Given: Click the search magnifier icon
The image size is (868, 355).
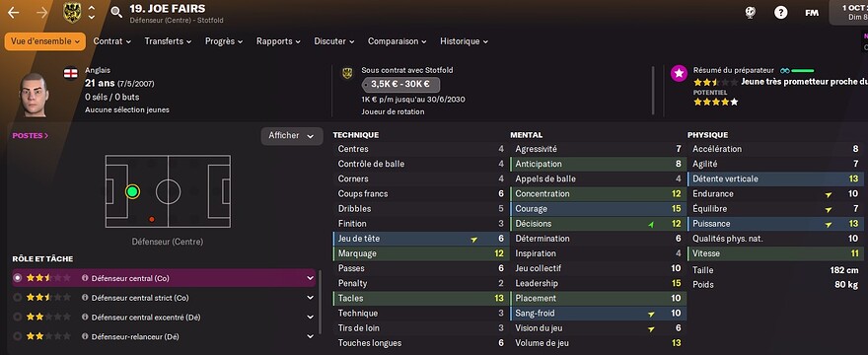Looking at the screenshot, I should click(x=116, y=12).
